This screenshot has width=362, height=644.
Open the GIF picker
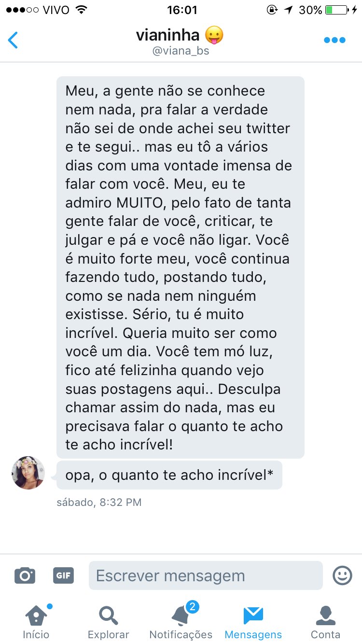point(63,575)
